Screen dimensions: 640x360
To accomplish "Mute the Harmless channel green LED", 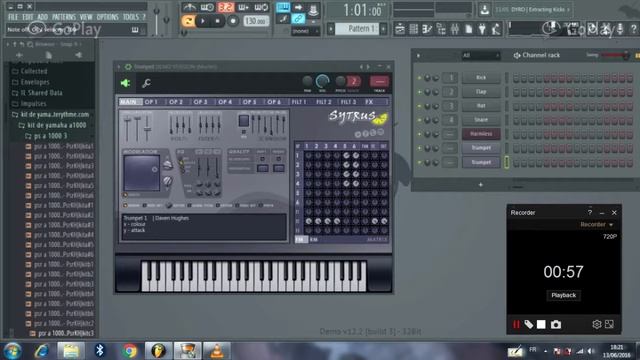I will coord(419,134).
